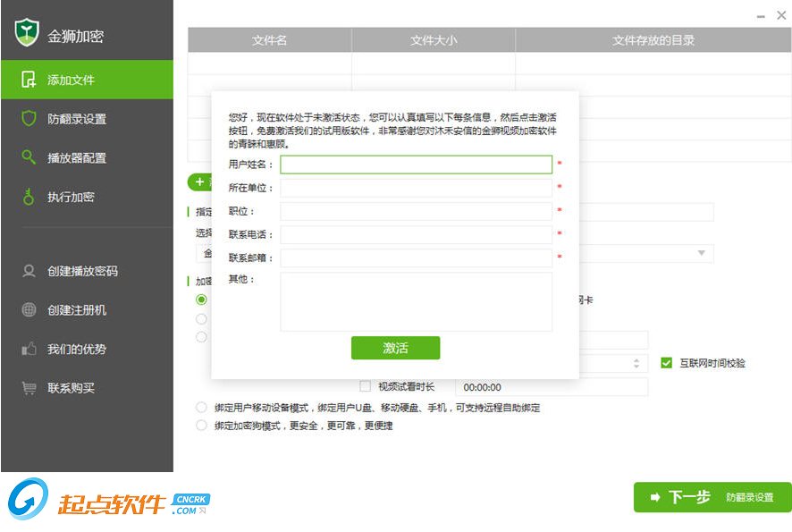The width and height of the screenshot is (792, 532).
Task: Expand the dropdown left of 互联网时间校验
Action: 637,363
